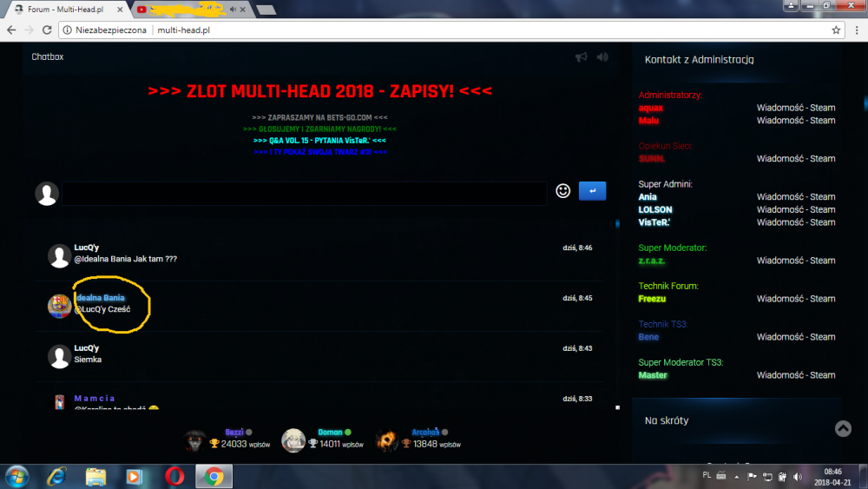Open the Windows Start menu
This screenshot has width=868, height=489.
click(16, 476)
